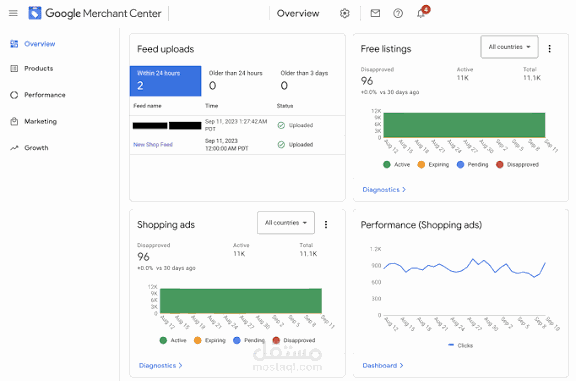576x381 pixels.
Task: Select Products in the sidebar
Action: tap(39, 68)
